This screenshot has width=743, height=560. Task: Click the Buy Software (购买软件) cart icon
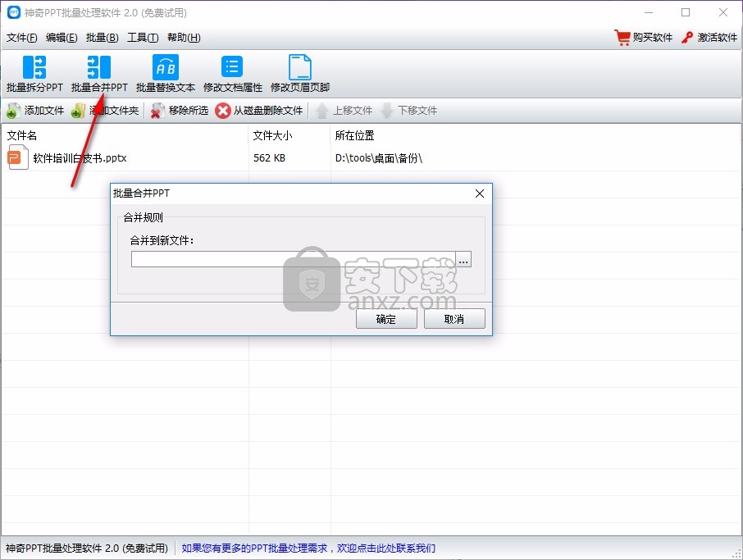coord(622,38)
